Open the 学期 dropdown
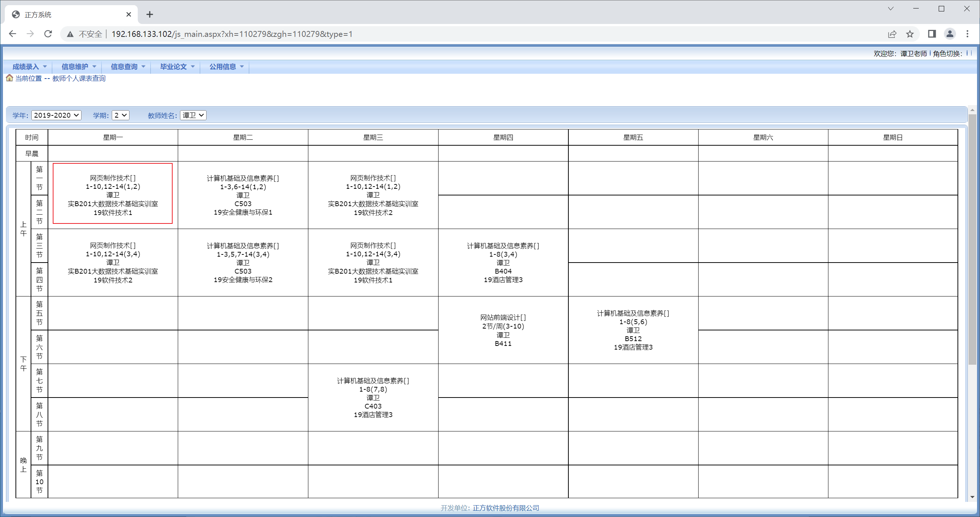Viewport: 980px width, 517px height. [x=121, y=115]
